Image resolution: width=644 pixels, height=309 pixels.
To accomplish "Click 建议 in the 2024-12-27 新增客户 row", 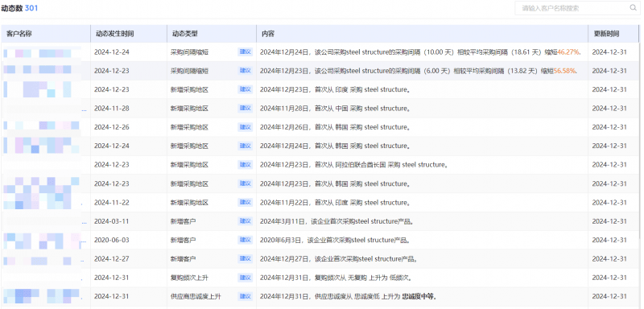I will click(x=246, y=258).
